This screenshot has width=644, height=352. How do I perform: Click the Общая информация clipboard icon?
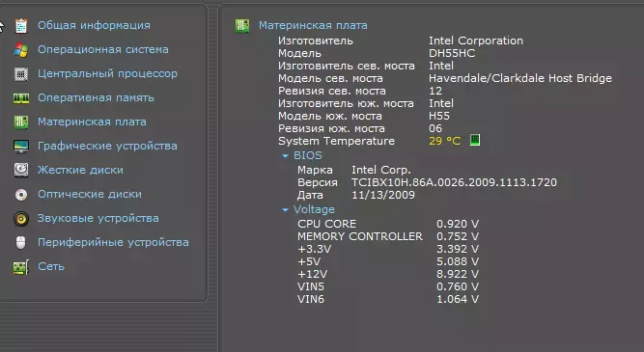(21, 26)
